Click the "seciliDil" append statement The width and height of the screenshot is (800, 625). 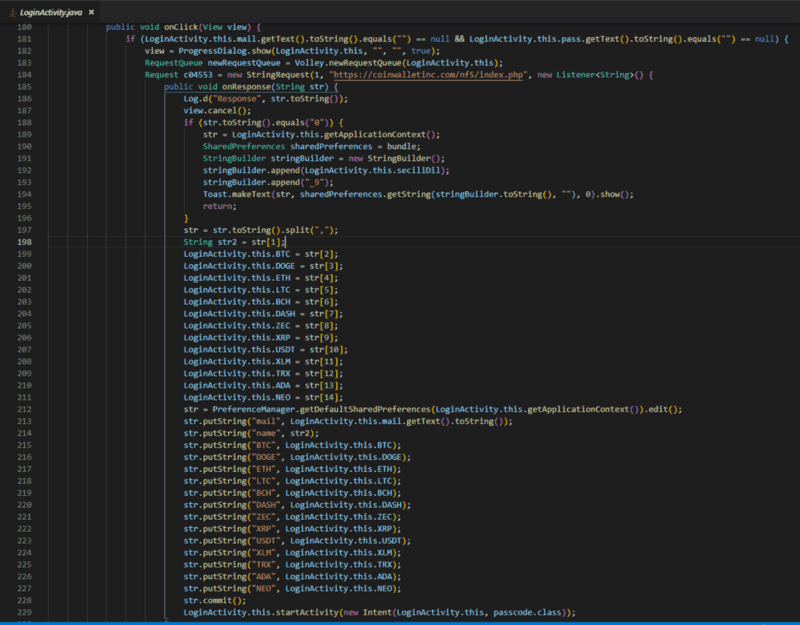click(326, 171)
